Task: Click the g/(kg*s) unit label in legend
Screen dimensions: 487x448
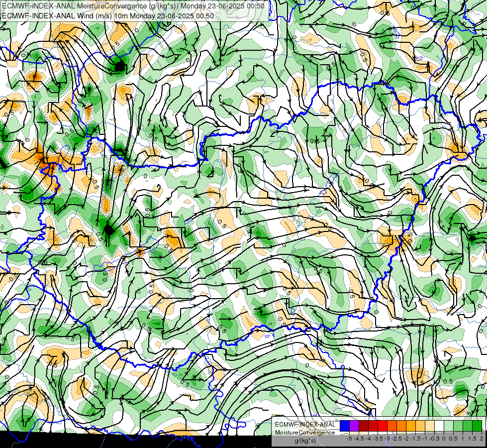Action: (x=305, y=441)
